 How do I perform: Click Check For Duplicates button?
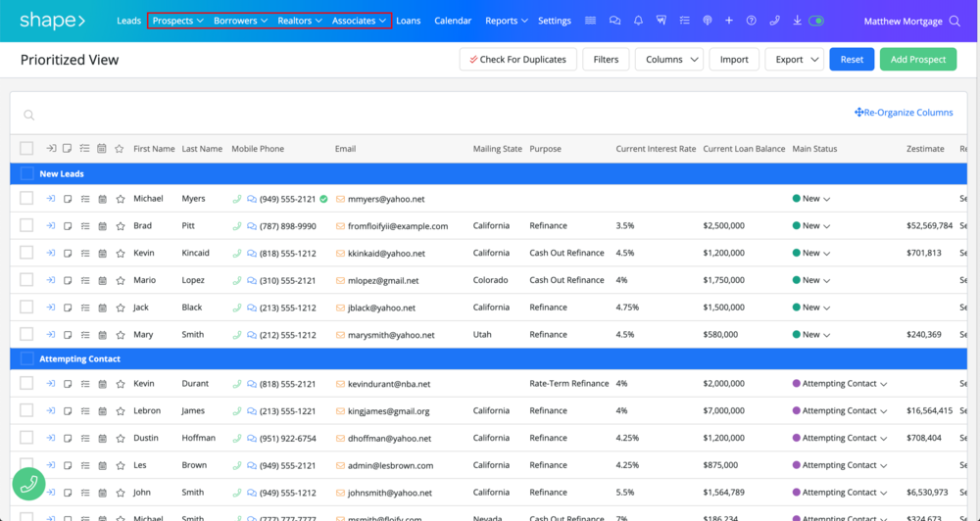coord(518,60)
